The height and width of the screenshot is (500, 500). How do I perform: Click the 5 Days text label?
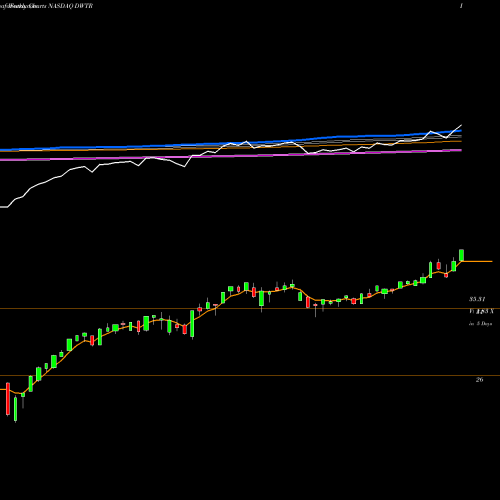(x=484, y=323)
